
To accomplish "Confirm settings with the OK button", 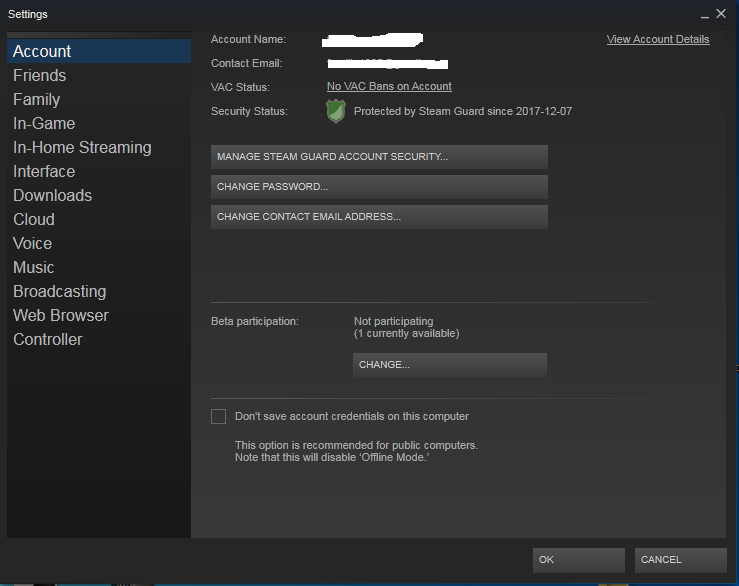I will pyautogui.click(x=579, y=560).
